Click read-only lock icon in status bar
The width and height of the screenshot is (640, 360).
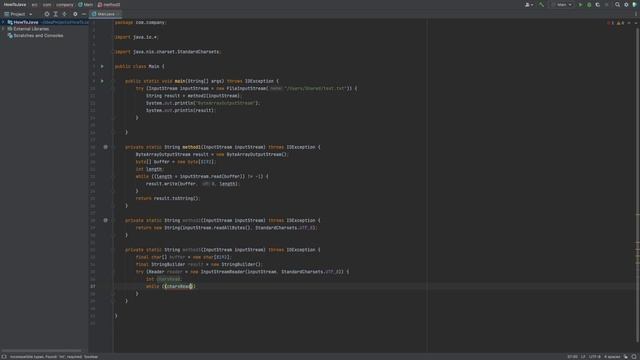point(626,357)
